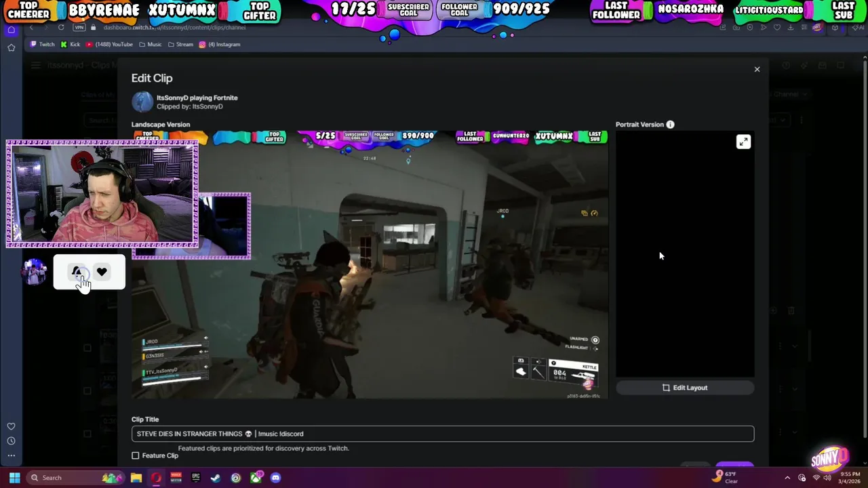
Task: Open the Twitch bookmark
Action: (42, 44)
